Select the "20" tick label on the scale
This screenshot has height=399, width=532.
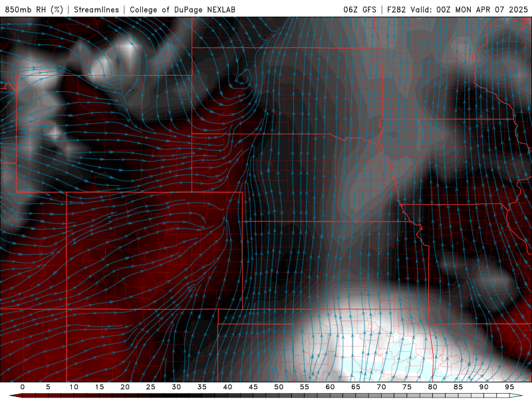tap(125, 387)
